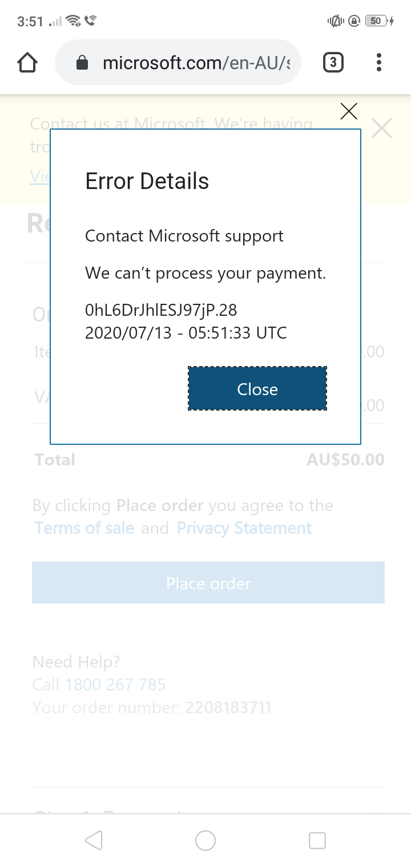
Task: Open the Terms of sale link
Action: pyautogui.click(x=84, y=528)
